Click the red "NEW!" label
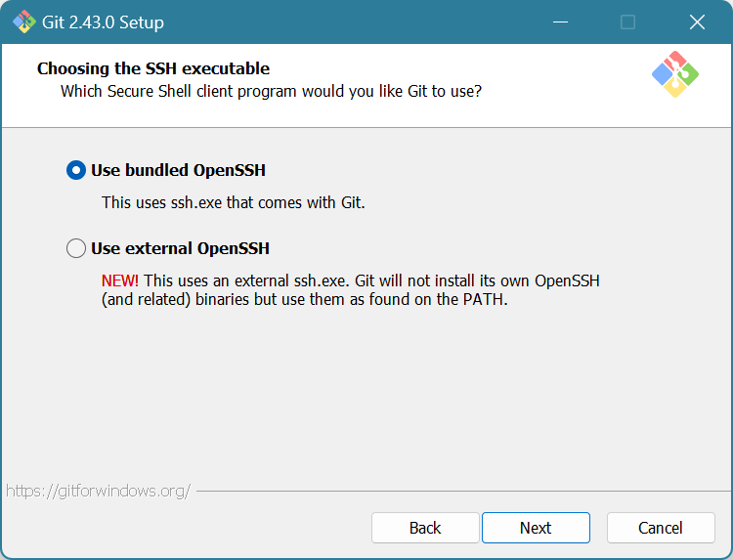Screen dimensions: 733x560 [x=120, y=280]
